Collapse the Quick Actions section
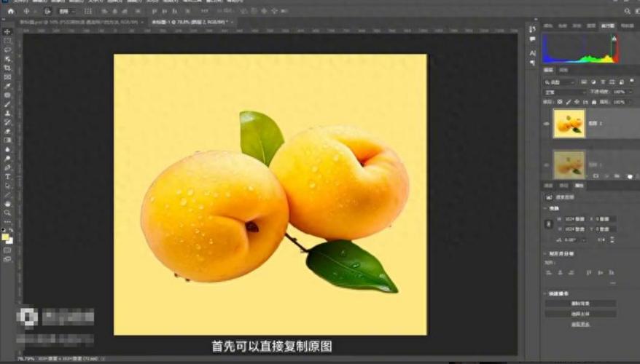Screen dimensions: 640x364 point(546,293)
